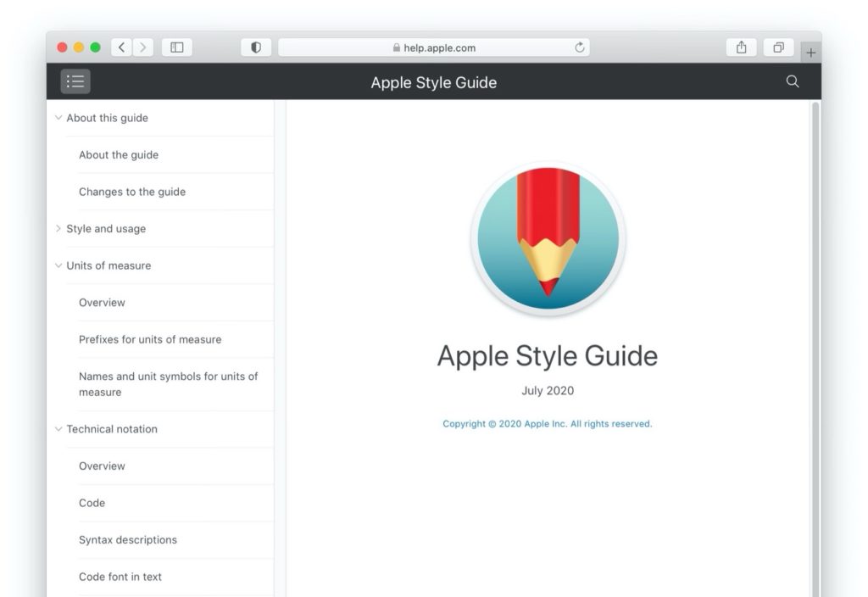This screenshot has width=868, height=597.
Task: Open the table of contents sidebar icon
Action: [x=75, y=81]
